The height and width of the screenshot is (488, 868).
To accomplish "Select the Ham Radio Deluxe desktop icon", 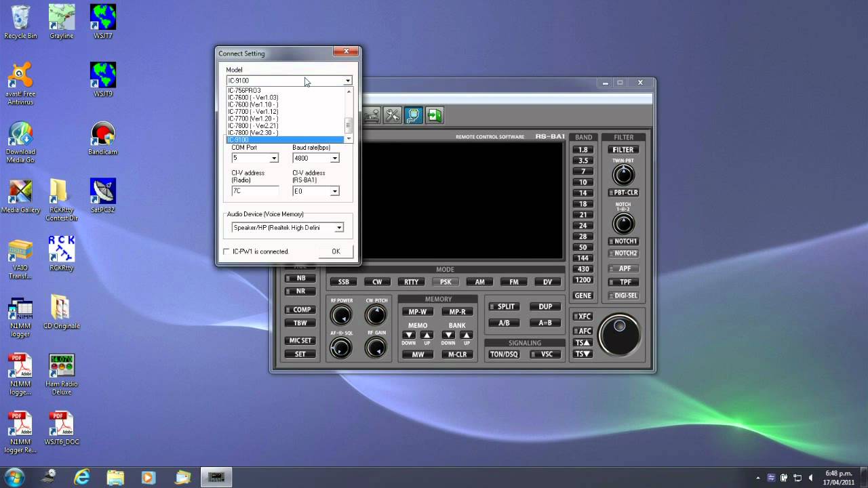I will pyautogui.click(x=62, y=374).
